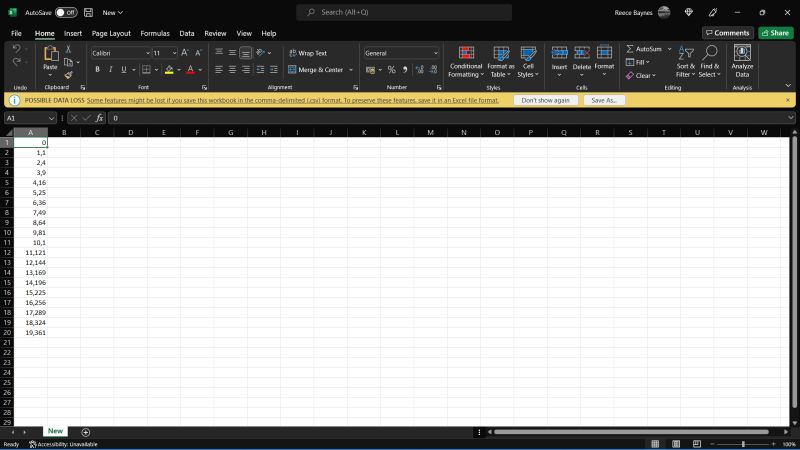This screenshot has height=450, width=800.
Task: Click the data loss warning link text
Action: coord(293,101)
